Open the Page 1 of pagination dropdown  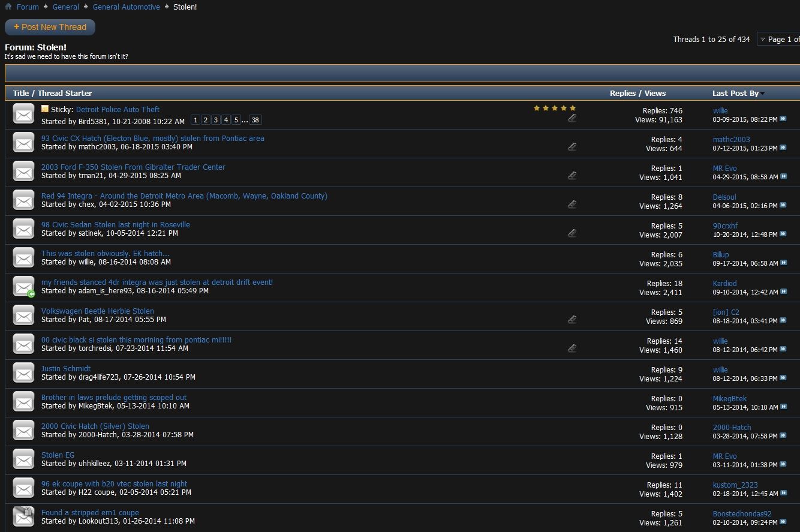(778, 39)
